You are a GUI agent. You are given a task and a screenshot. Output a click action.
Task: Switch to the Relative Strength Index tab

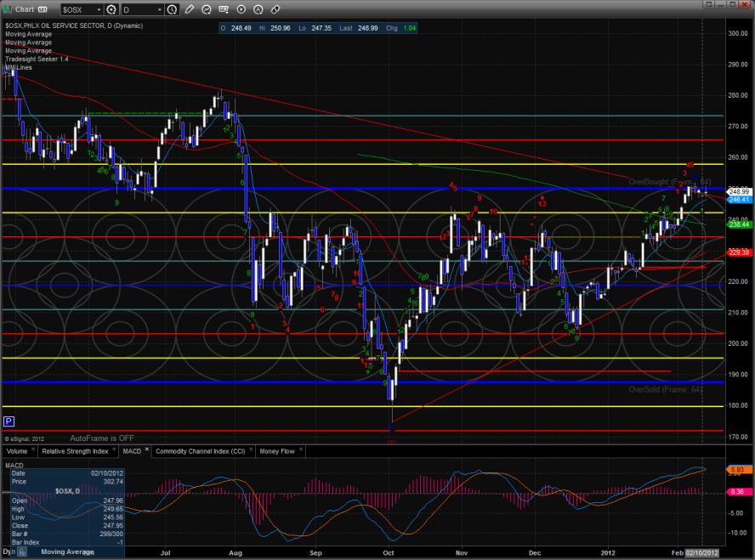point(75,451)
